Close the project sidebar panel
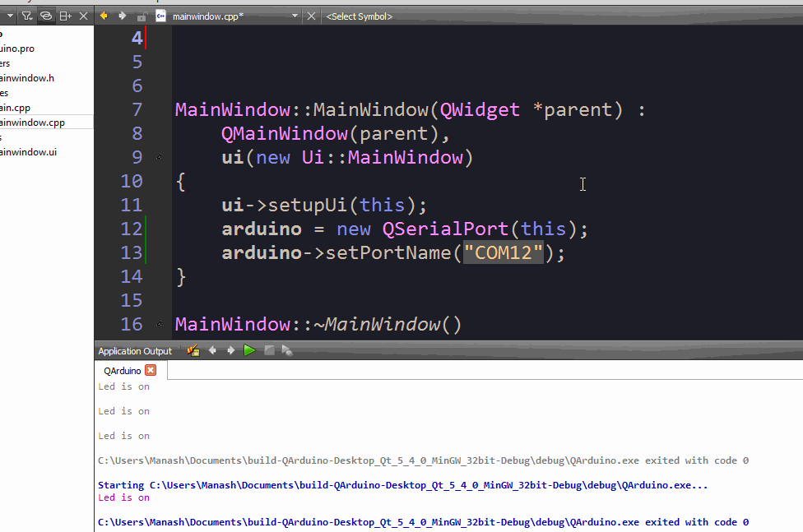The height and width of the screenshot is (532, 803). pyautogui.click(x=83, y=16)
